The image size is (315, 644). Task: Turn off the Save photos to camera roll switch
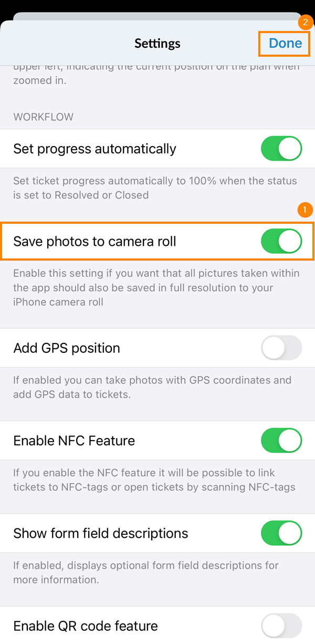pyautogui.click(x=281, y=241)
